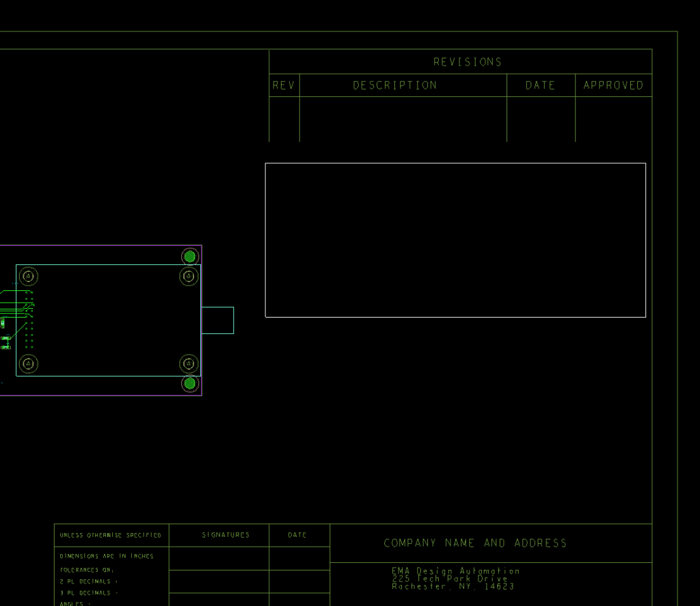Select the REV column header text
This screenshot has height=606, width=700.
(x=284, y=85)
